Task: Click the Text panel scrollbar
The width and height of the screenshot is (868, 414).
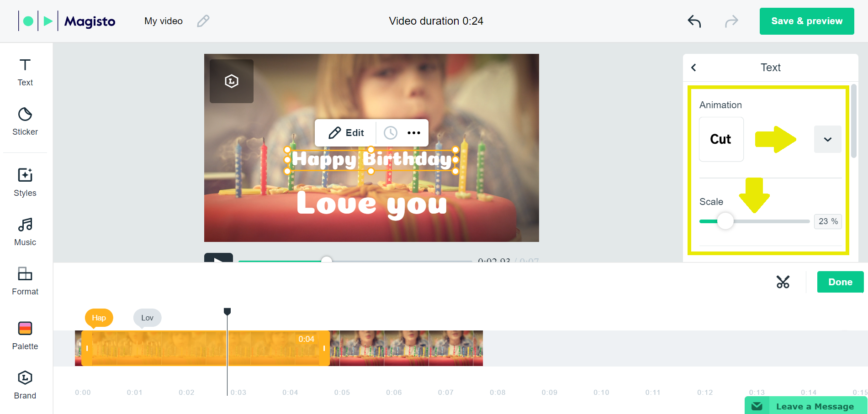Action: (854, 121)
